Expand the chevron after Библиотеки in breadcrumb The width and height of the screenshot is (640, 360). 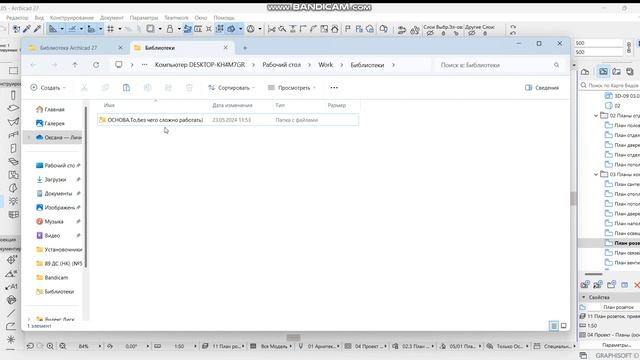pyautogui.click(x=393, y=65)
